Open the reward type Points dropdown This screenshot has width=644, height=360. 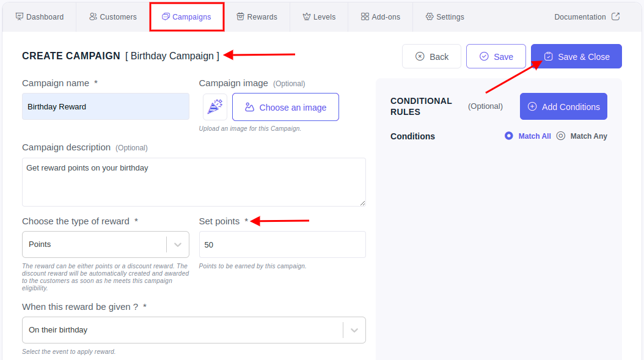105,244
